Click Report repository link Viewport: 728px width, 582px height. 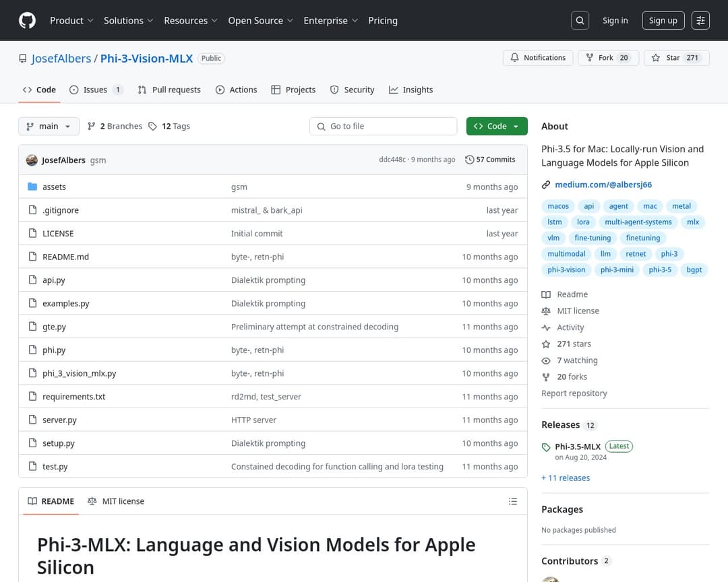click(x=574, y=393)
